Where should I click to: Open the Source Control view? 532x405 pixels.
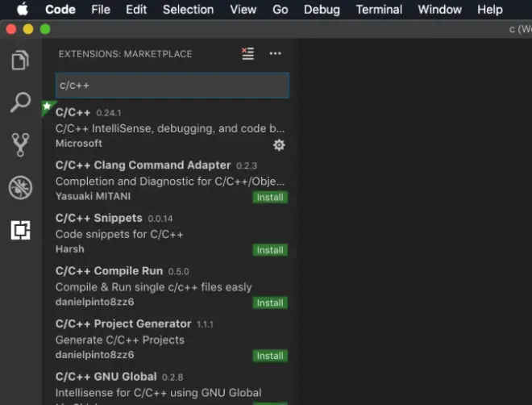(20, 144)
